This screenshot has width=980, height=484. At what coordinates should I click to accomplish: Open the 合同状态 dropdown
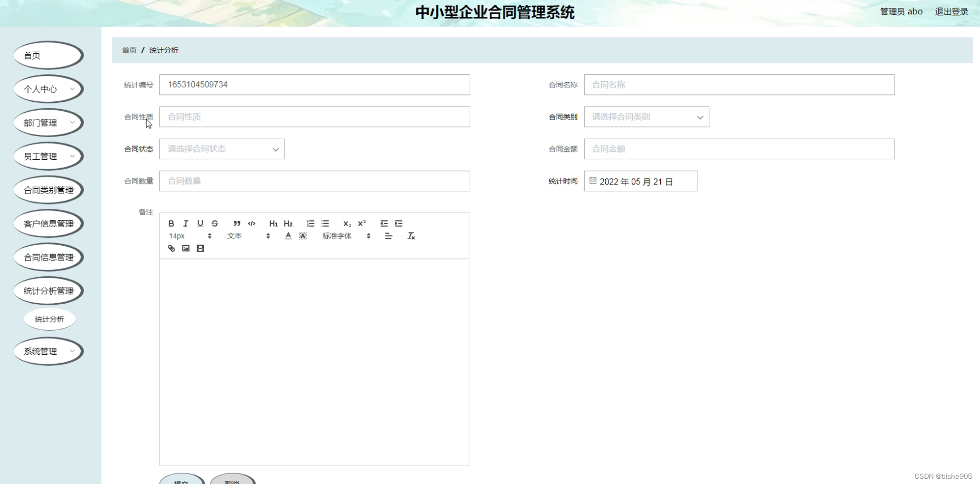pyautogui.click(x=221, y=149)
